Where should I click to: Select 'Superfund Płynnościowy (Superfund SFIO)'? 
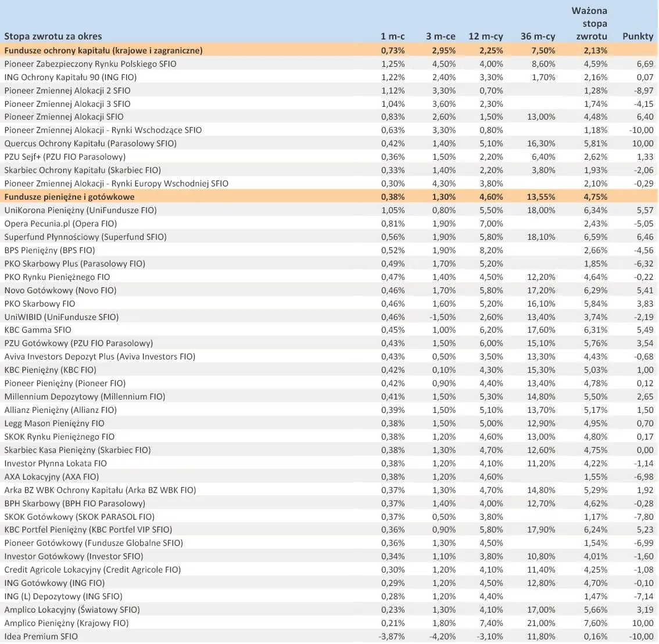[85, 237]
